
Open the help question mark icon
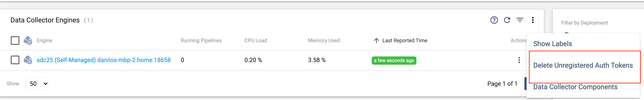point(494,20)
